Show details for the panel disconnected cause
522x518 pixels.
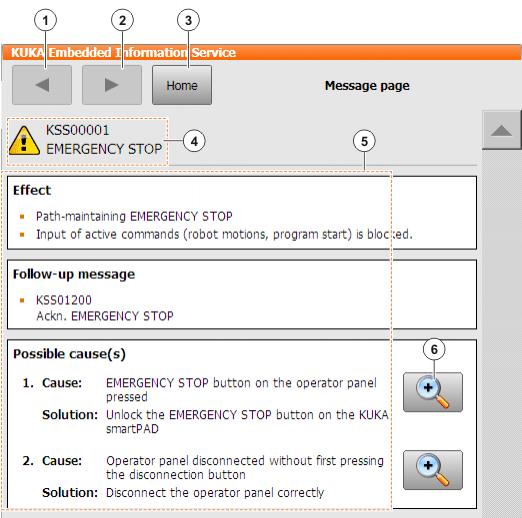(433, 470)
